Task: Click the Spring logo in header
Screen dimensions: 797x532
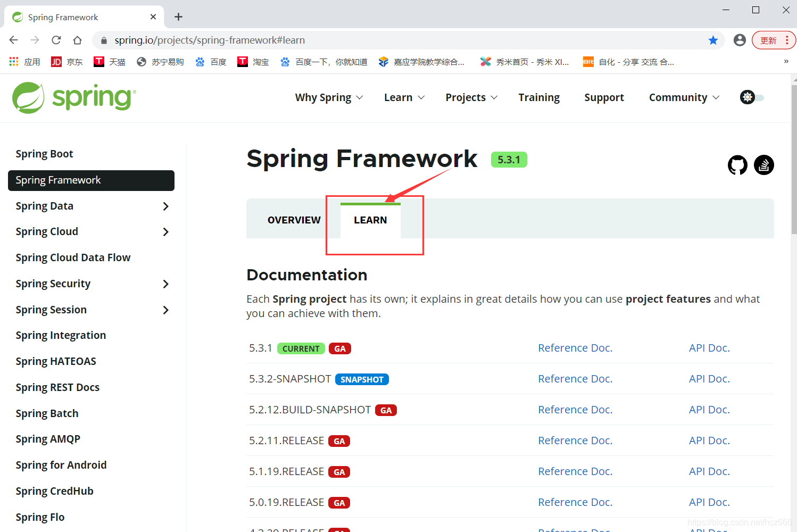Action: 74,97
